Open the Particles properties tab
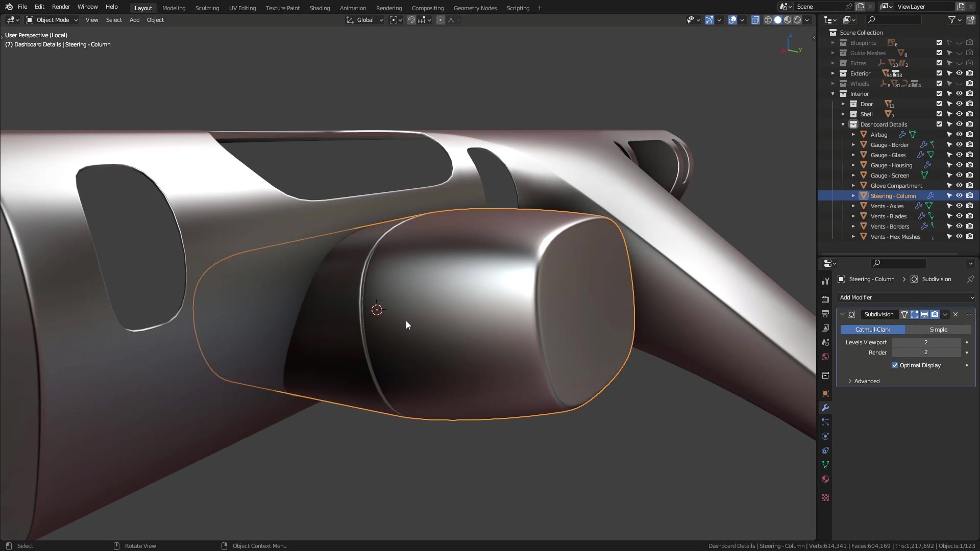 [825, 422]
